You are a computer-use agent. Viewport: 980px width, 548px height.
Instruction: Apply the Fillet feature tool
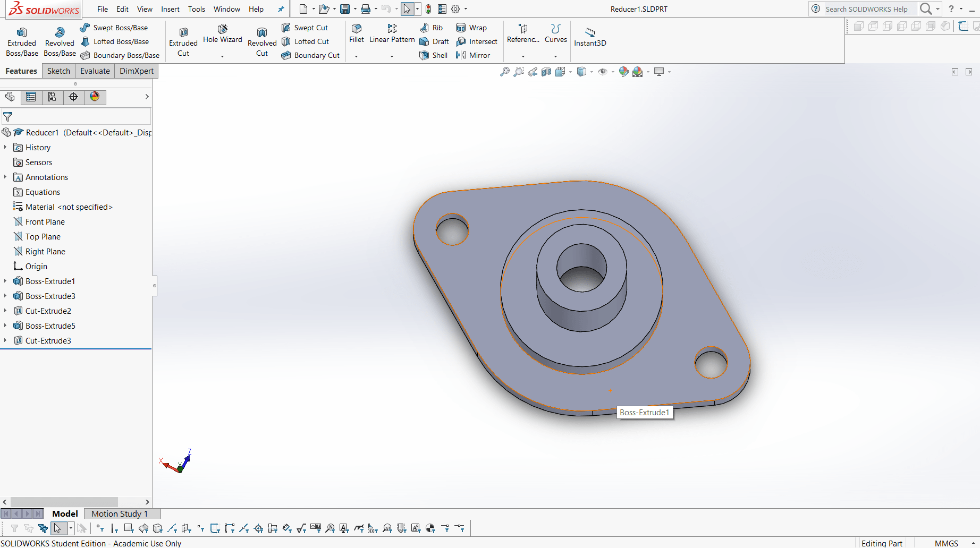357,33
